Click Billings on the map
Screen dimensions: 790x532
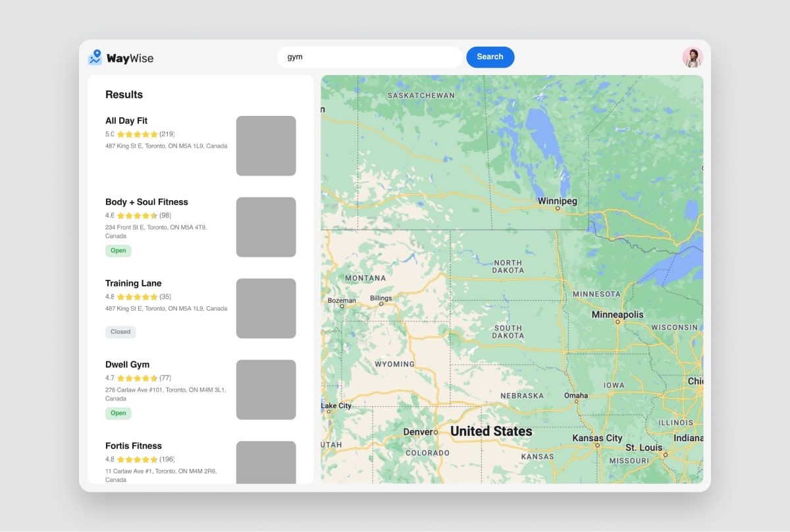point(381,298)
